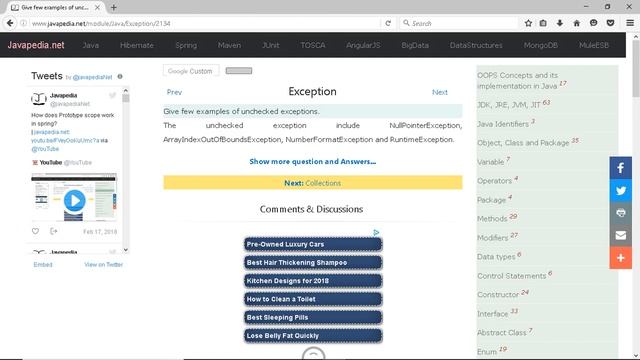
Task: Open the BigData menu item
Action: pyautogui.click(x=415, y=45)
